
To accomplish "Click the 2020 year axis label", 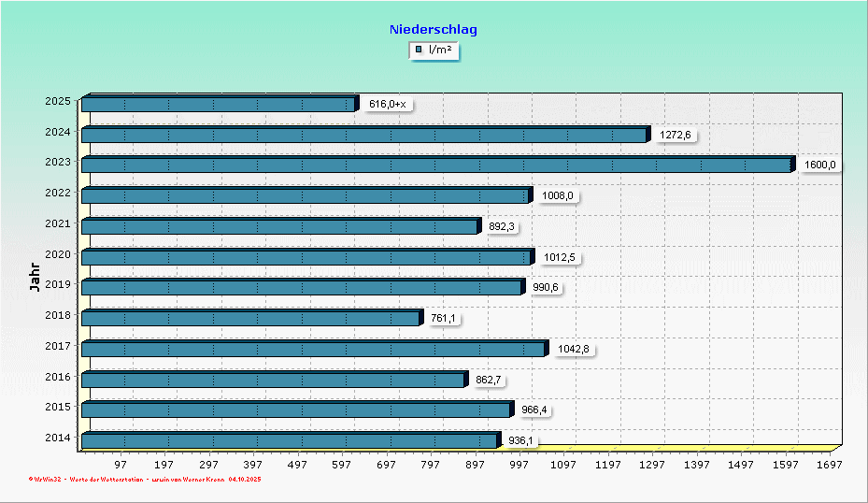I will tap(57, 253).
